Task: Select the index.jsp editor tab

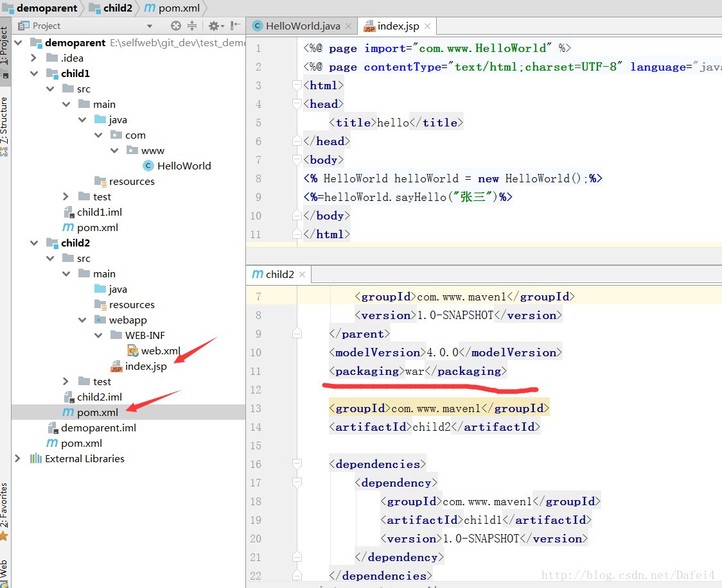Action: tap(398, 26)
